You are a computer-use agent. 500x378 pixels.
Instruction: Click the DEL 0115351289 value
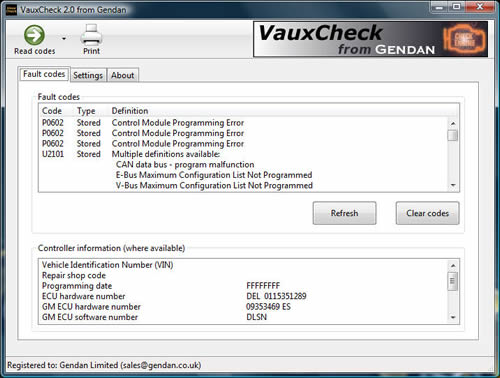pos(276,296)
